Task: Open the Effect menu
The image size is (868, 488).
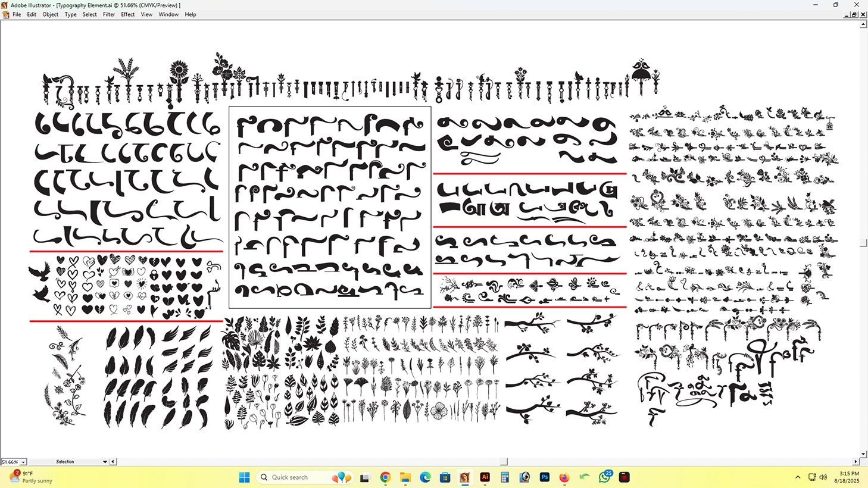Action: click(x=127, y=14)
